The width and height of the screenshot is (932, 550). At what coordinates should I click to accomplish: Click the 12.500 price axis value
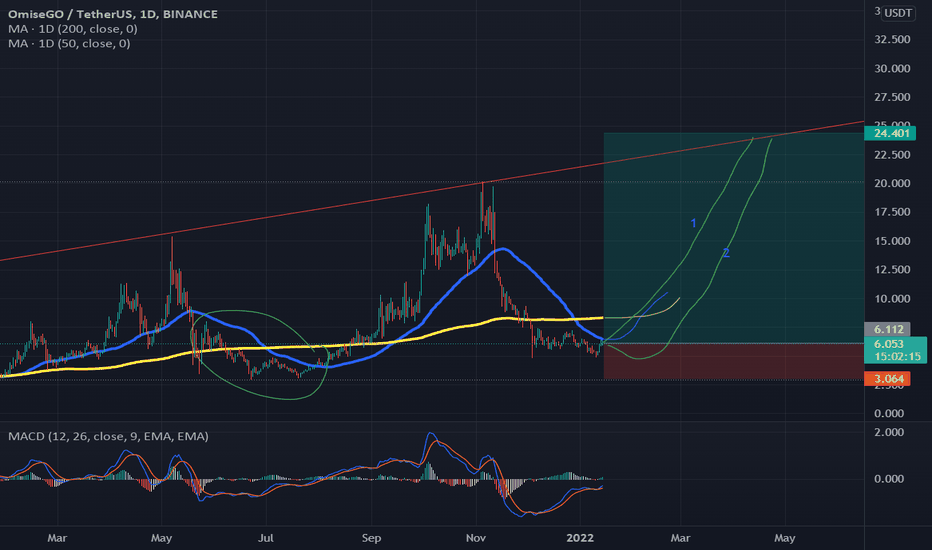892,269
